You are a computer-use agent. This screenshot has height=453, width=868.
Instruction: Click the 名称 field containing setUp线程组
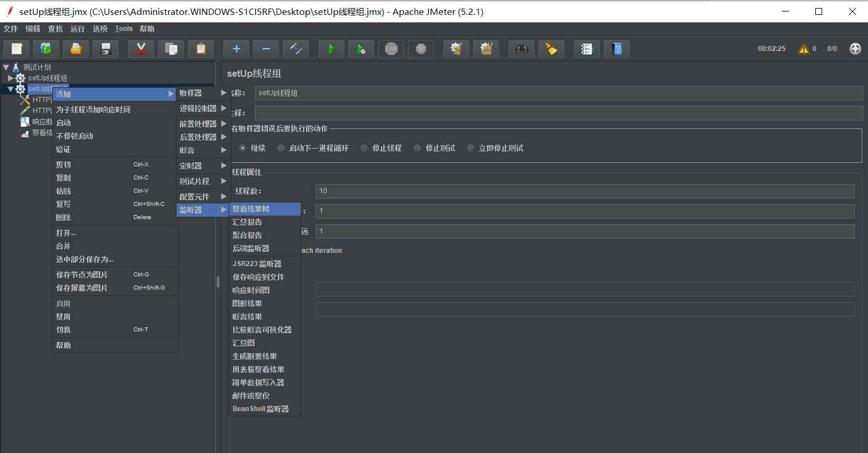click(x=559, y=93)
